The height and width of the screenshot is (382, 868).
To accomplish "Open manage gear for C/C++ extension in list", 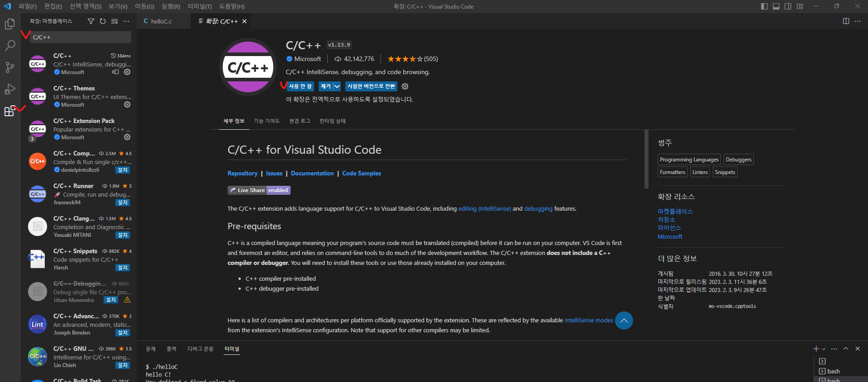I will click(127, 72).
